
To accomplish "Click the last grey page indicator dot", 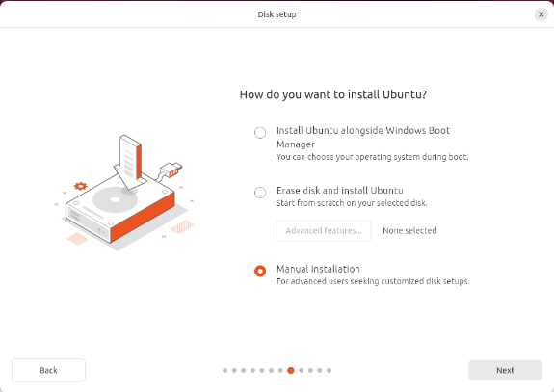I will 329,370.
